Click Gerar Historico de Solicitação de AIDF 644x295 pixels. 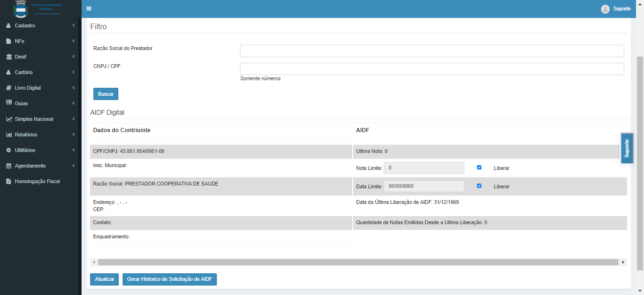coord(169,279)
